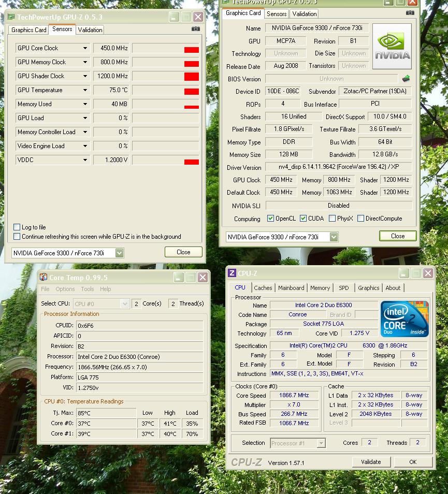Image resolution: width=448 pixels, height=494 pixels.
Task: Open the GPU Core Clock sensor dropdown
Action: pos(85,48)
